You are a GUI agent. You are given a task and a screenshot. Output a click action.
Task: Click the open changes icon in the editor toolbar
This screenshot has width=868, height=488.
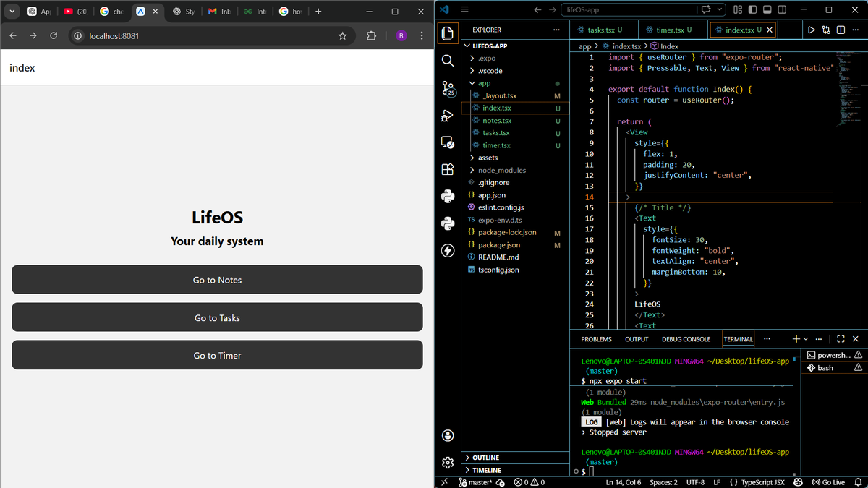point(826,30)
